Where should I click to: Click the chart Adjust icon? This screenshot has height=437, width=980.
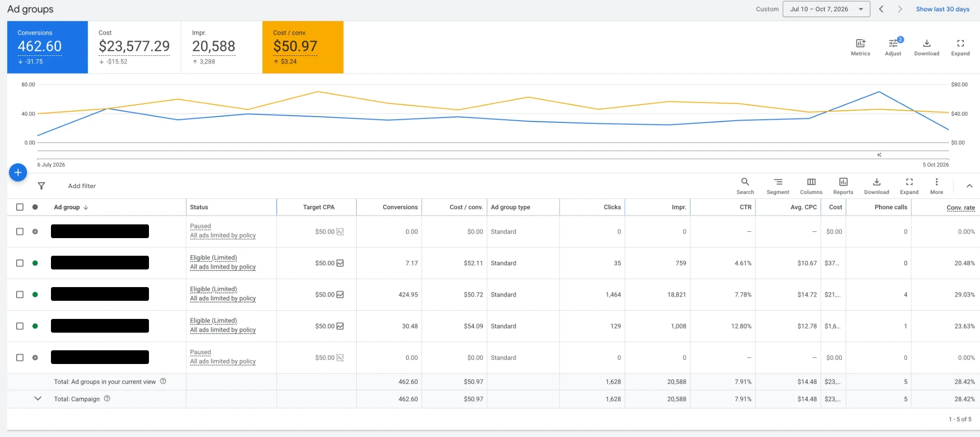coord(893,44)
